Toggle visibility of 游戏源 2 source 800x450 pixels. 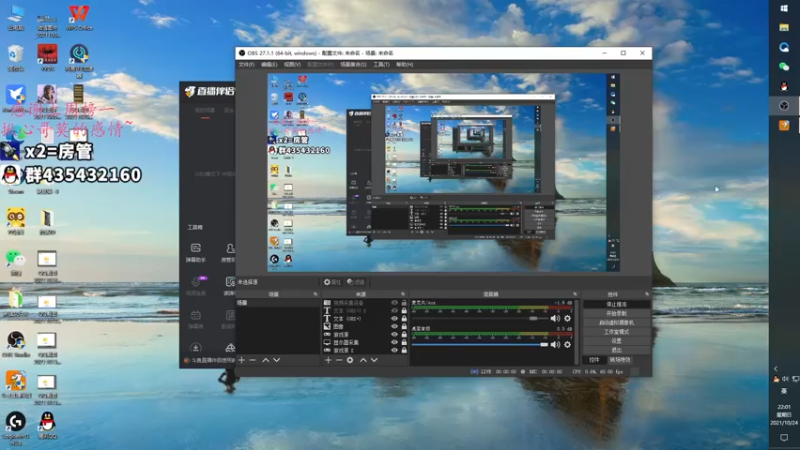tap(394, 351)
